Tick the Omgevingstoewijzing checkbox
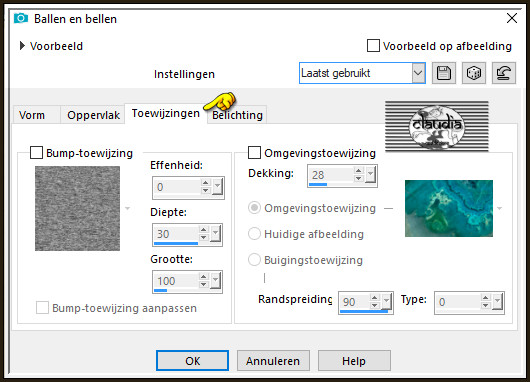 (x=254, y=152)
